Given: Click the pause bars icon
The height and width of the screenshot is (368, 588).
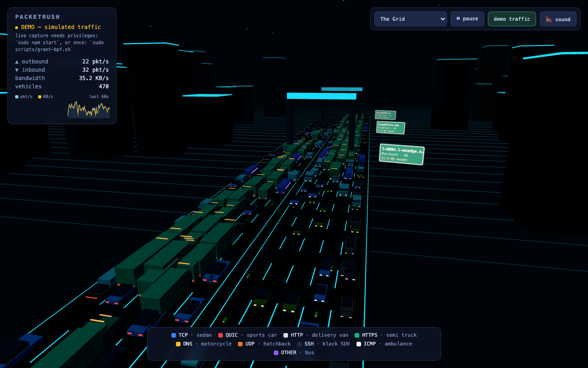Looking at the screenshot, I should click(x=458, y=19).
